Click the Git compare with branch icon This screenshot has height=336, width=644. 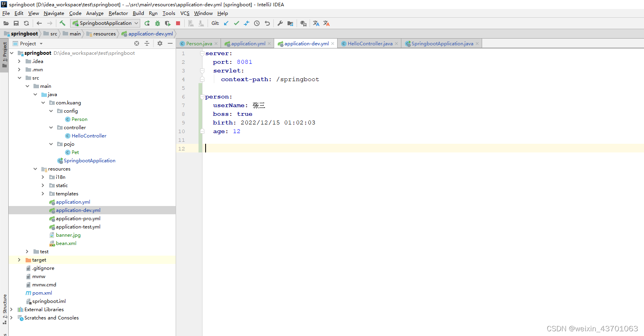(247, 23)
